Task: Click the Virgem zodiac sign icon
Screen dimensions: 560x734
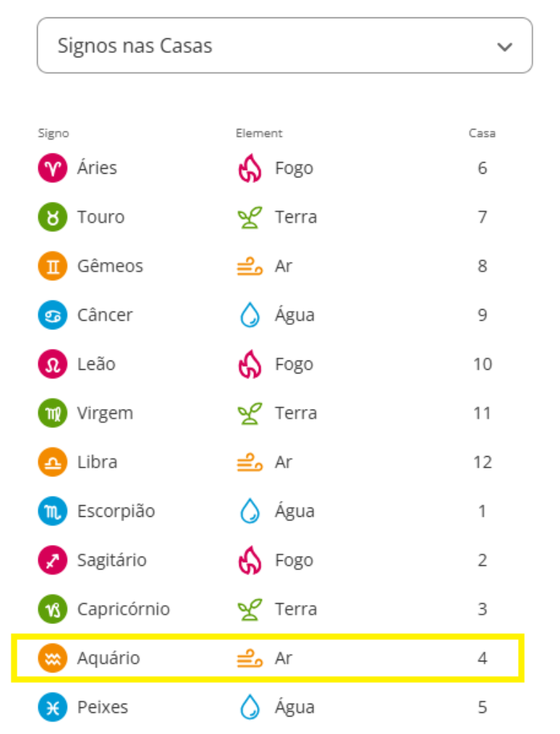Action: point(52,413)
